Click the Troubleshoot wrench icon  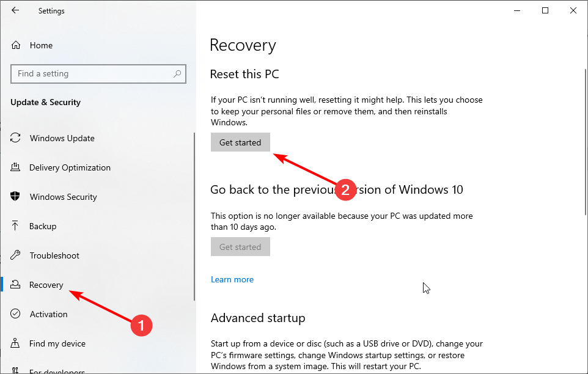point(15,255)
